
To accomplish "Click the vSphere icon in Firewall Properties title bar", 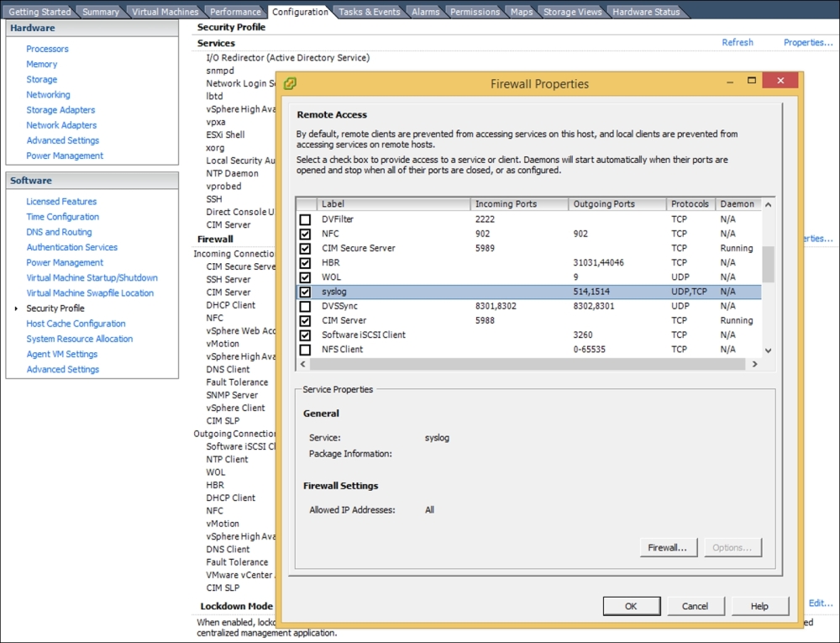I will coord(291,83).
